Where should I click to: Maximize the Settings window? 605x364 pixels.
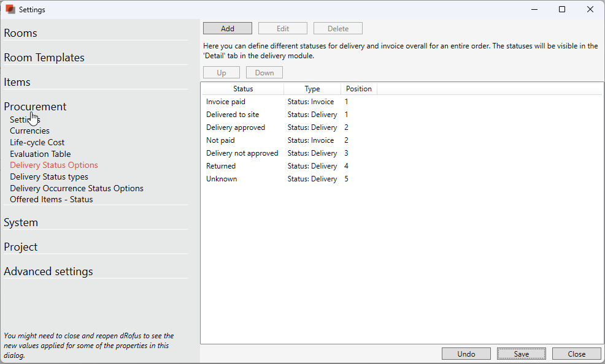pos(562,10)
